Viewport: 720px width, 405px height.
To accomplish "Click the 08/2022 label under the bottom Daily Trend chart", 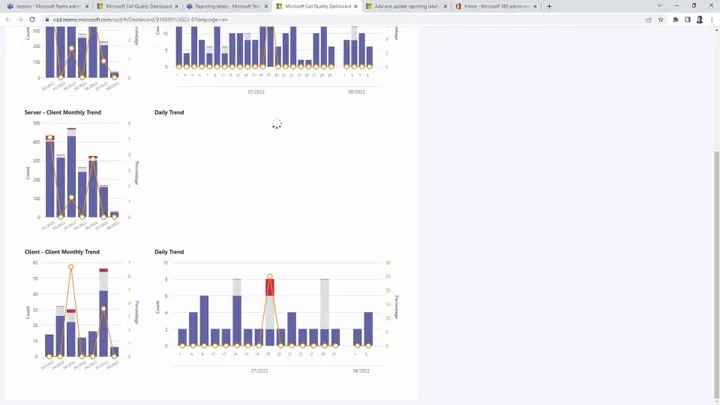I will click(361, 371).
